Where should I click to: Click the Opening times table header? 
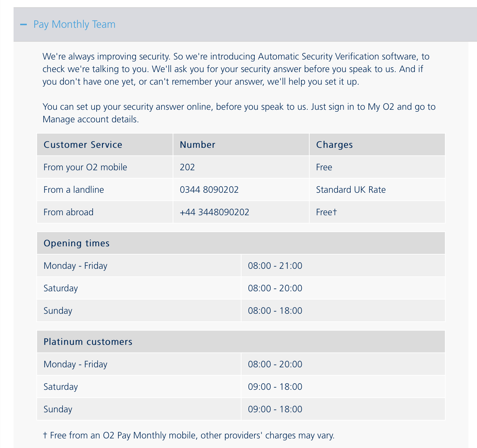pyautogui.click(x=76, y=243)
